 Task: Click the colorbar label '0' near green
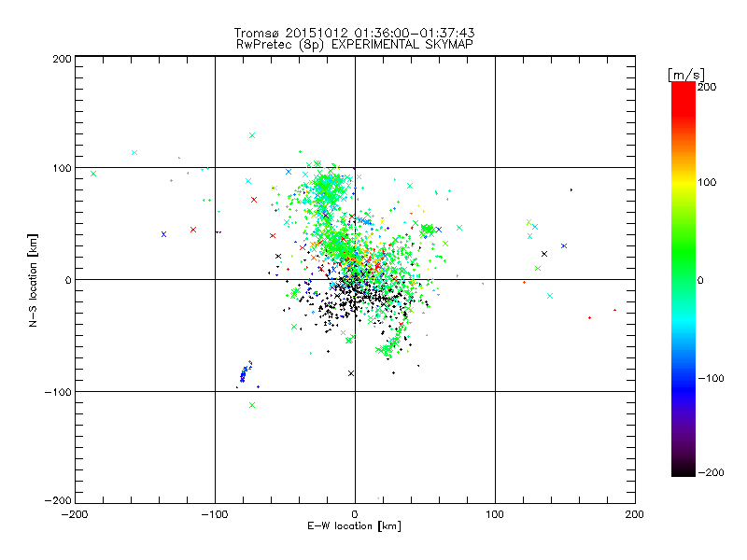[700, 281]
